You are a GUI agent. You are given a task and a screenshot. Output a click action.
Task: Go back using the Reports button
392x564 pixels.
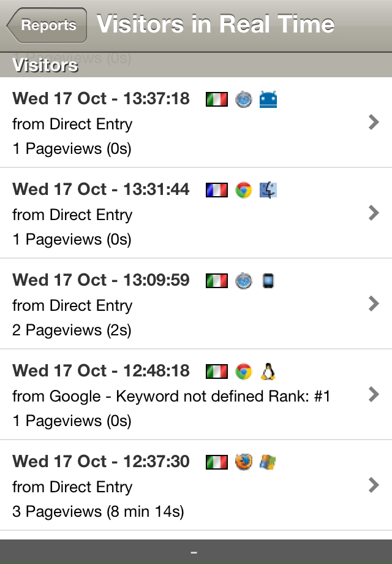(x=47, y=25)
